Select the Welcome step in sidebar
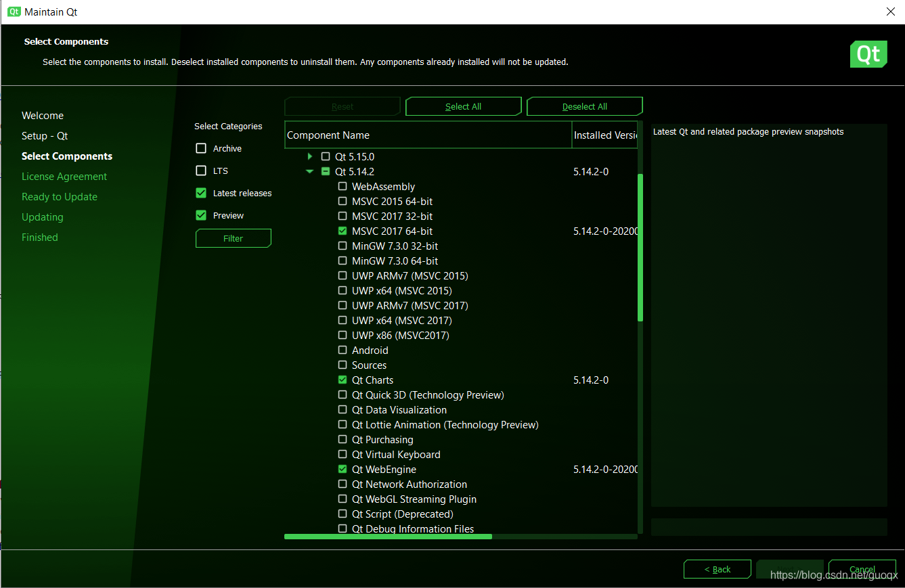The height and width of the screenshot is (588, 905). click(x=43, y=116)
